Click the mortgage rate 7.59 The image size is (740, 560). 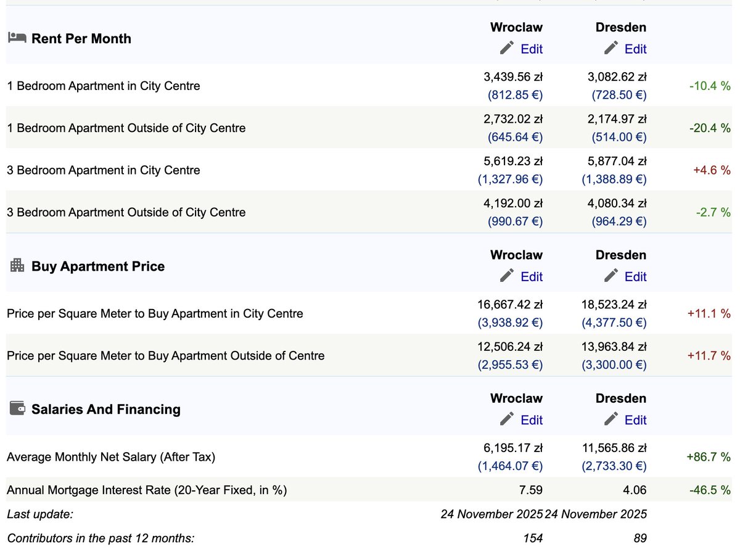(x=531, y=490)
